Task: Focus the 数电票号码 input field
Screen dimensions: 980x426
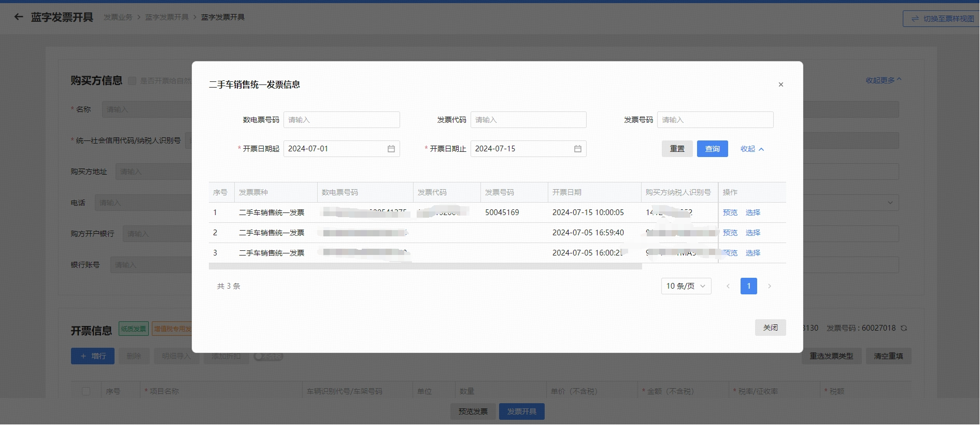Action: (341, 120)
